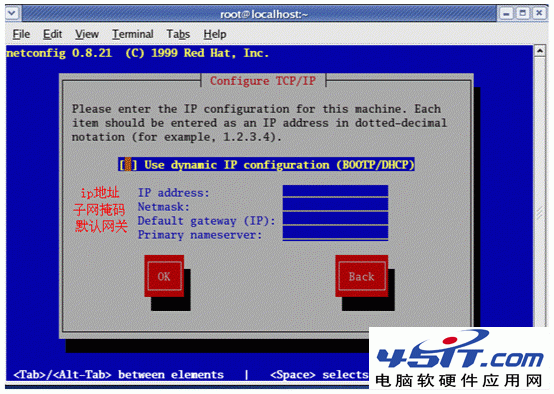
Task: Focus the Netmask input field
Action: point(335,205)
